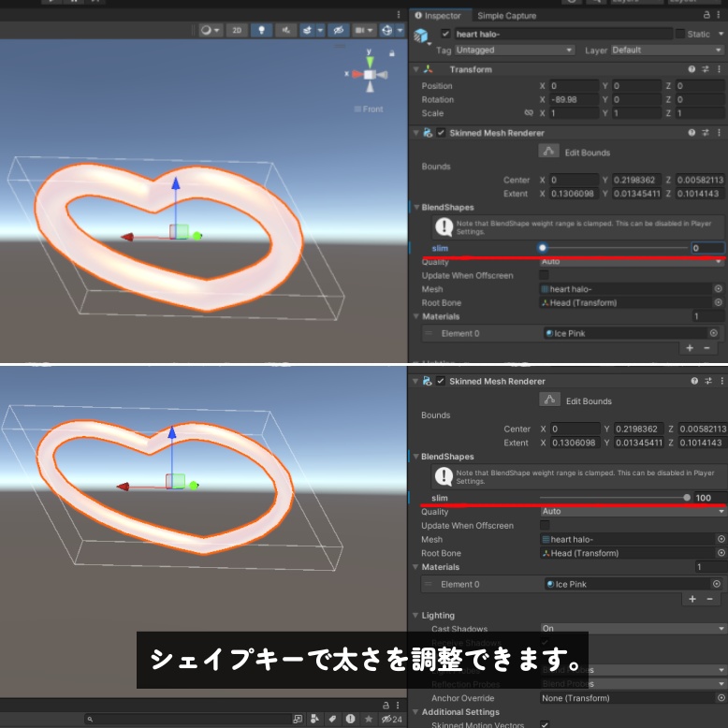Click the Rotation X field -89.98

click(x=575, y=99)
